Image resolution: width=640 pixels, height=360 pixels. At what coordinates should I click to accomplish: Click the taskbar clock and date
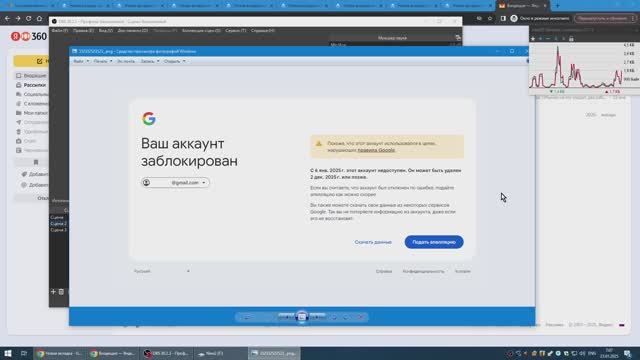point(609,353)
